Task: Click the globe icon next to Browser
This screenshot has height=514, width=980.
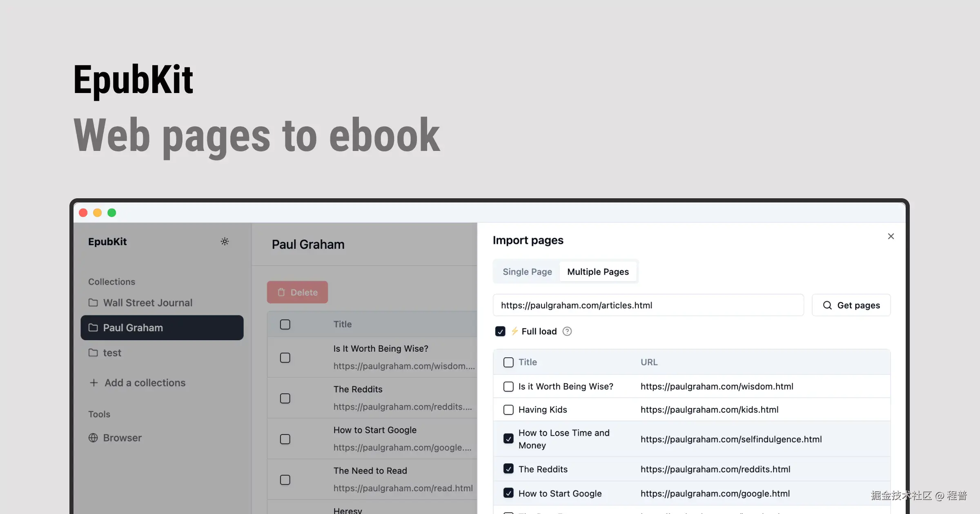Action: (93, 438)
